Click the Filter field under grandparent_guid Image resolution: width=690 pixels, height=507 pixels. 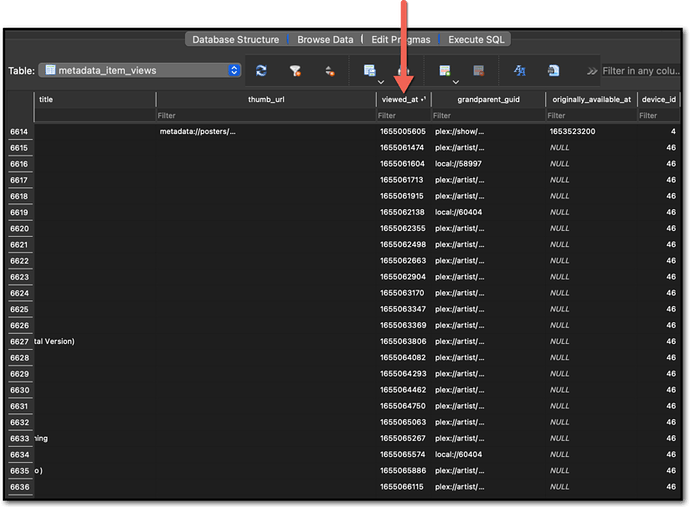(x=488, y=115)
